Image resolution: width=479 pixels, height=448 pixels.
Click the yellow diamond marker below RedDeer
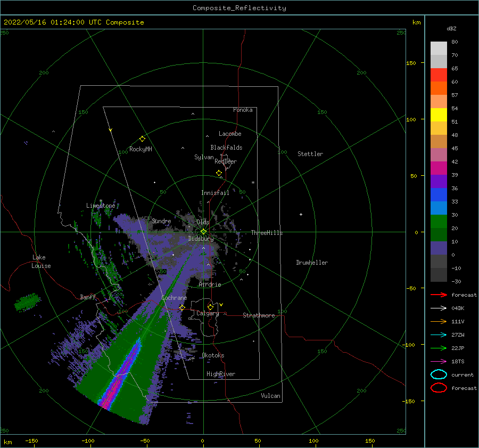pyautogui.click(x=219, y=173)
